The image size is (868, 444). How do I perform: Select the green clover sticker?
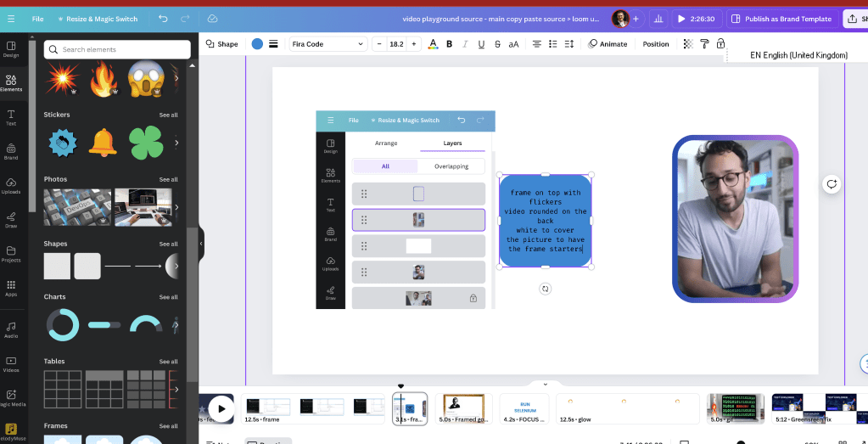146,143
